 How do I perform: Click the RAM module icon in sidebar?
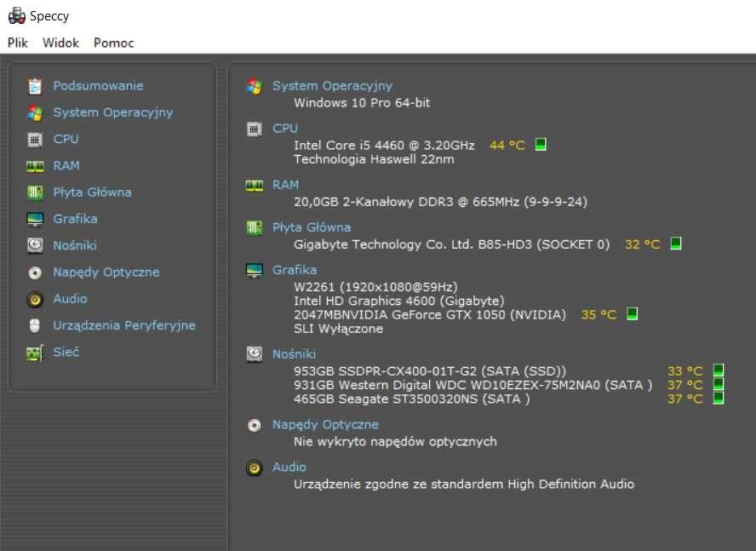[35, 166]
